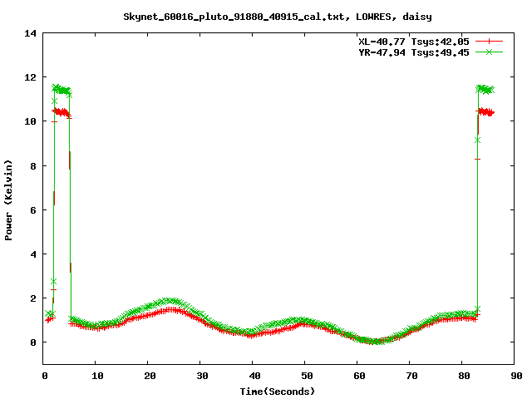The width and height of the screenshot is (532, 399).
Task: Click the green YR legend line sample
Action: (x=489, y=52)
